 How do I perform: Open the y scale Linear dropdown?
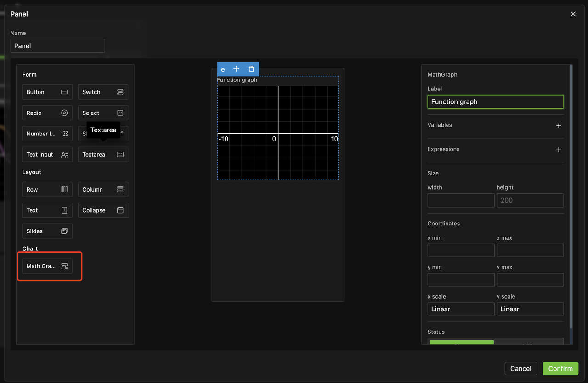click(530, 309)
